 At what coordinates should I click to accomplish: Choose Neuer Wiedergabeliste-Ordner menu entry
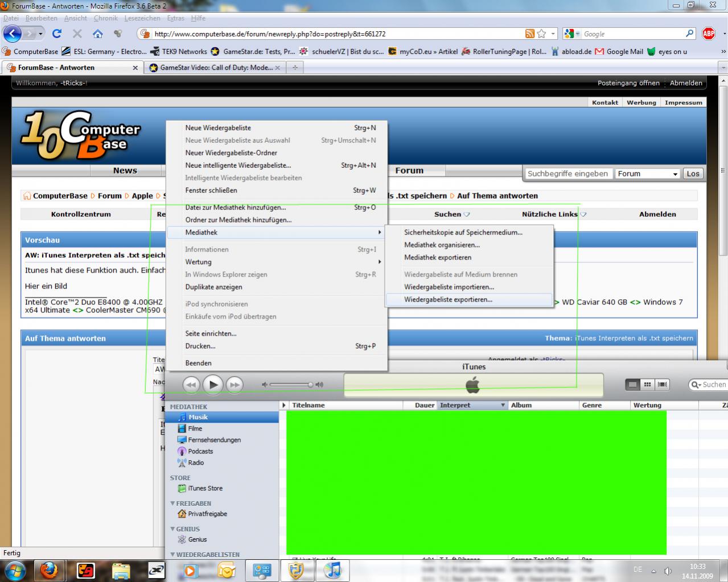pos(277,153)
